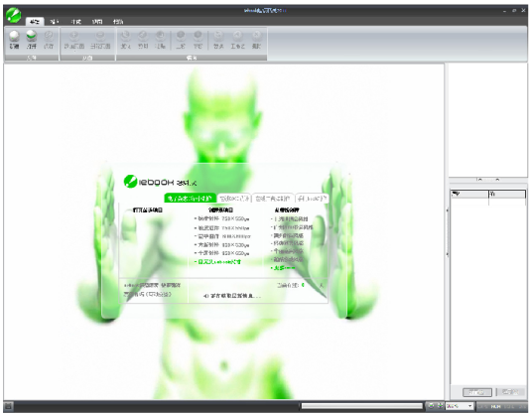
Task: Select the second tab in the welcome dialog
Action: (x=234, y=199)
